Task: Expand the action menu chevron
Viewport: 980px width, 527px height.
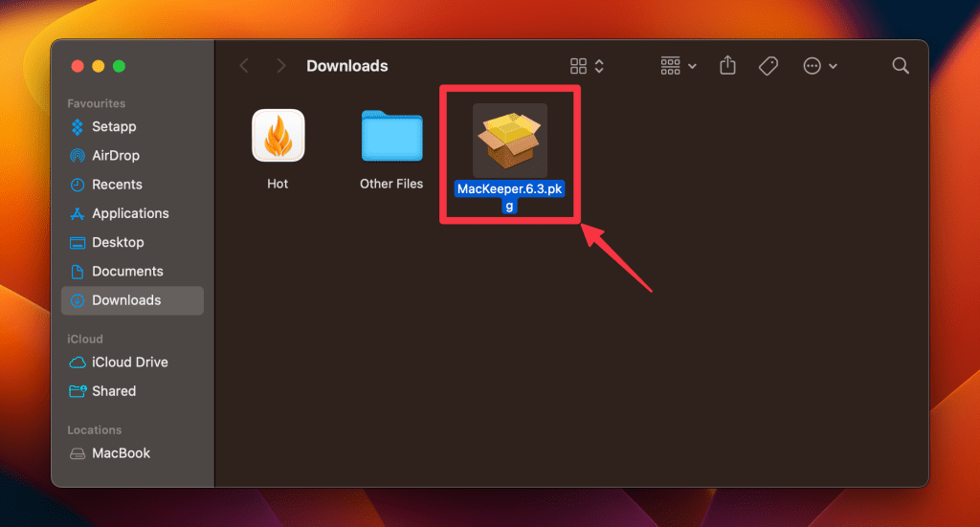Action: [x=834, y=66]
